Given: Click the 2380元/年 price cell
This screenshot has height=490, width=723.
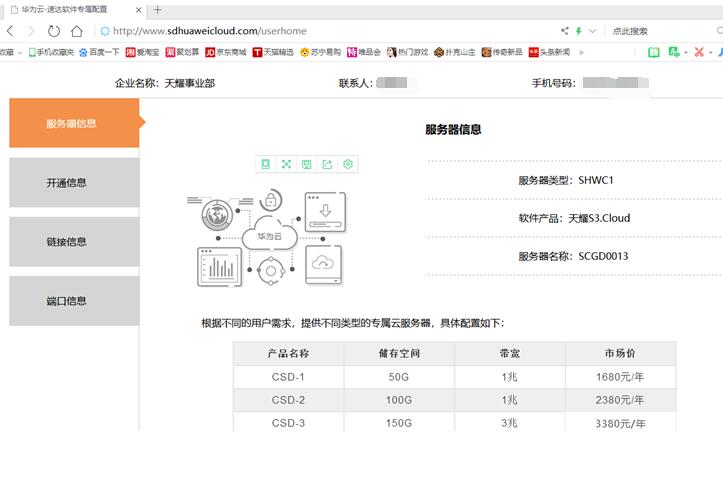Looking at the screenshot, I should [620, 400].
